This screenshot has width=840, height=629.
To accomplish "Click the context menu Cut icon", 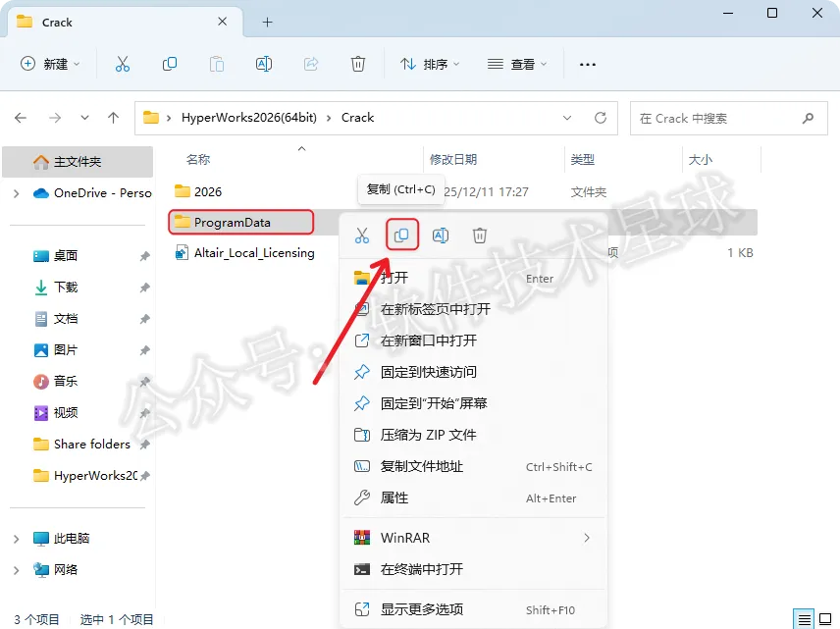I will [362, 236].
